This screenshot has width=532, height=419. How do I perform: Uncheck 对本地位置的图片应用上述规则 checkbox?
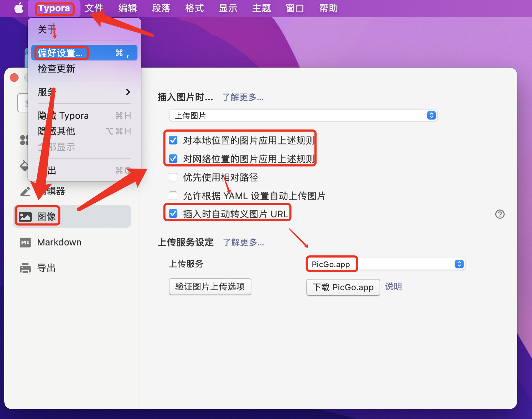173,140
